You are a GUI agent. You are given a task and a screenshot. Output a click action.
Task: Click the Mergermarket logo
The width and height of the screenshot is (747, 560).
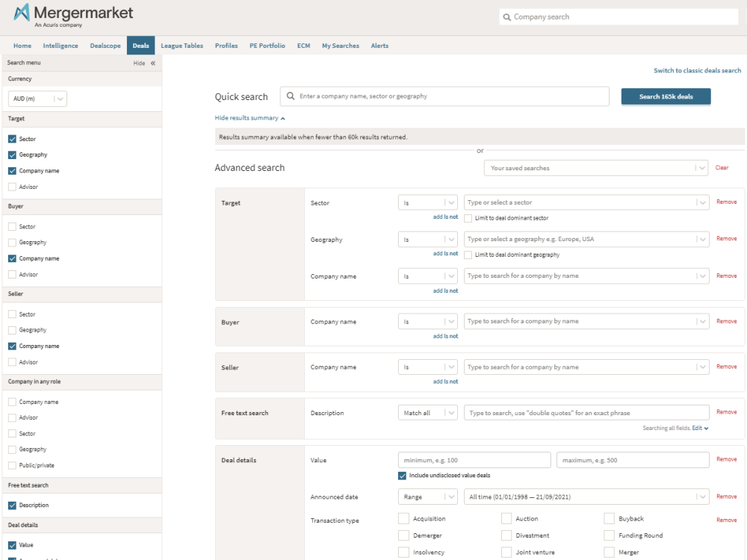73,15
